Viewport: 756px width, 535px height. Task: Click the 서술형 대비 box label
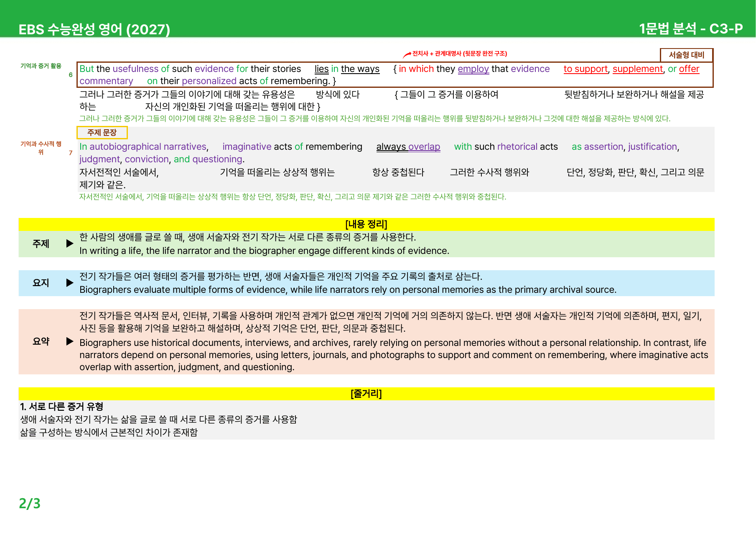pyautogui.click(x=687, y=55)
